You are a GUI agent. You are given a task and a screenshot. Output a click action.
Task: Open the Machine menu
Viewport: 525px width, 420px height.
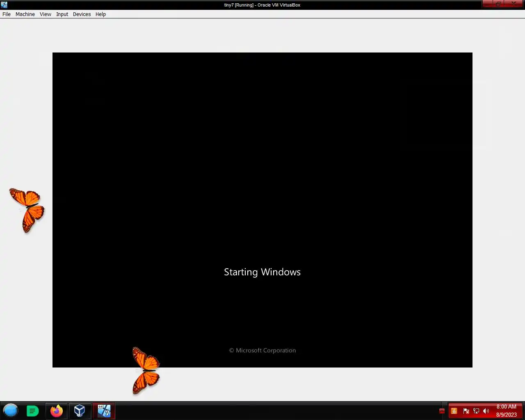(x=25, y=14)
